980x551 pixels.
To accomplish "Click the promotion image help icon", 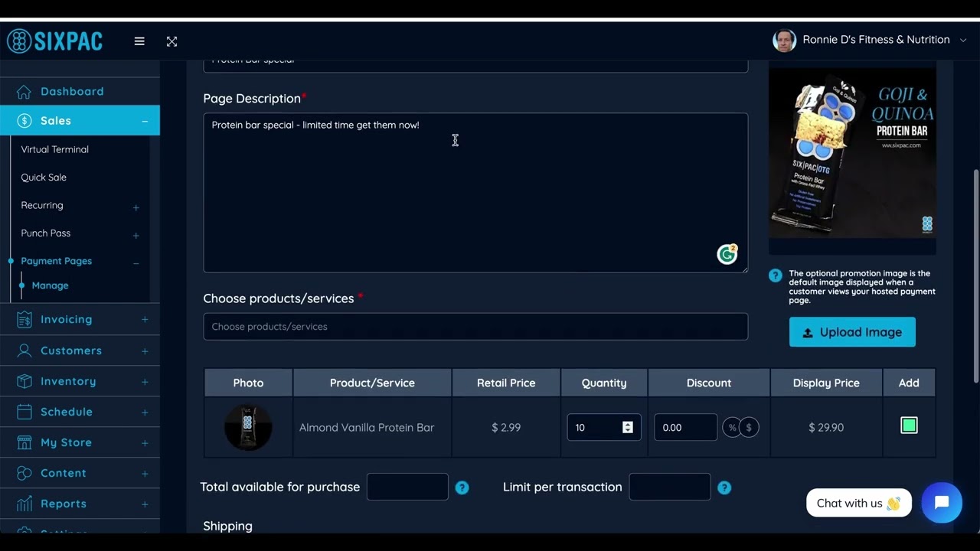I will (x=776, y=275).
